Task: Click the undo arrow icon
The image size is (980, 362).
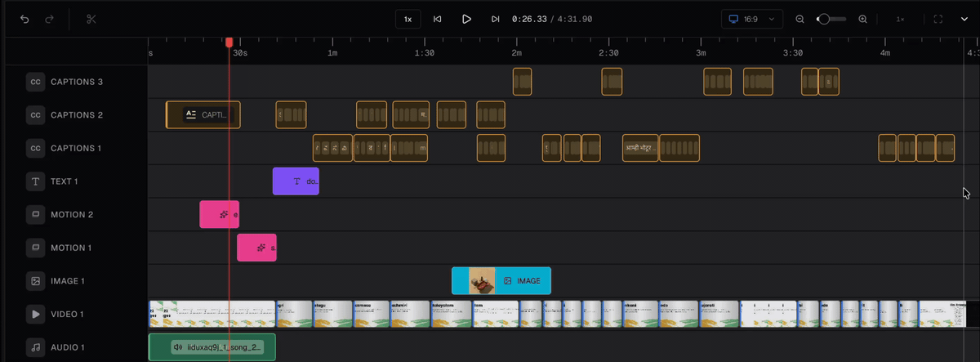Action: click(24, 19)
